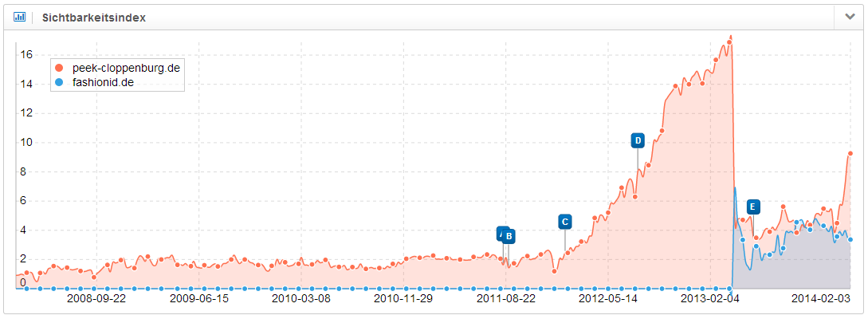Click the last blue data point at right edge
The width and height of the screenshot is (868, 319).
pos(850,239)
